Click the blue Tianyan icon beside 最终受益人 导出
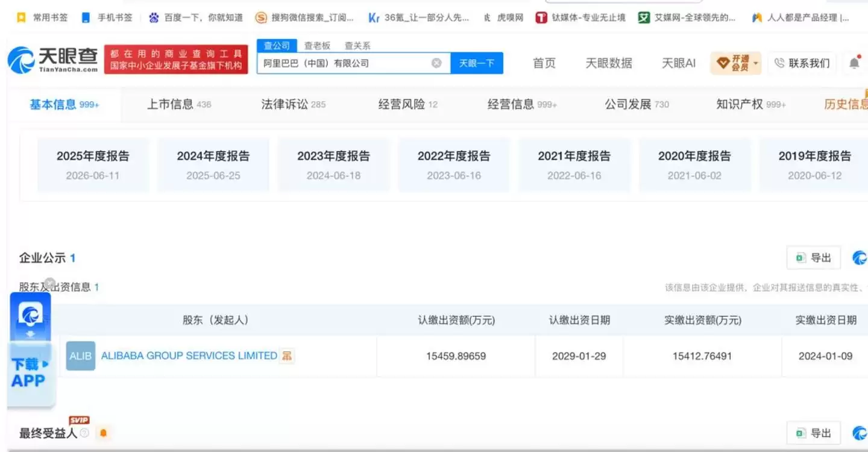The width and height of the screenshot is (868, 452). (x=860, y=433)
